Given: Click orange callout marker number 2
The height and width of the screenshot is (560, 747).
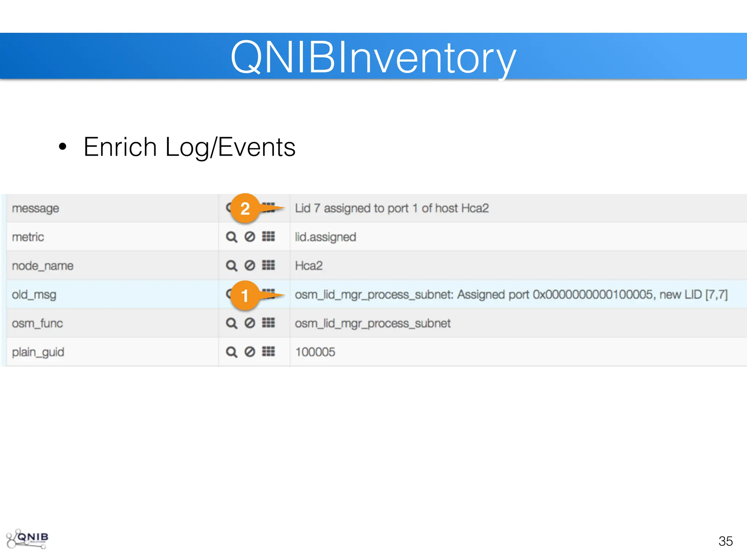Looking at the screenshot, I should (x=245, y=208).
